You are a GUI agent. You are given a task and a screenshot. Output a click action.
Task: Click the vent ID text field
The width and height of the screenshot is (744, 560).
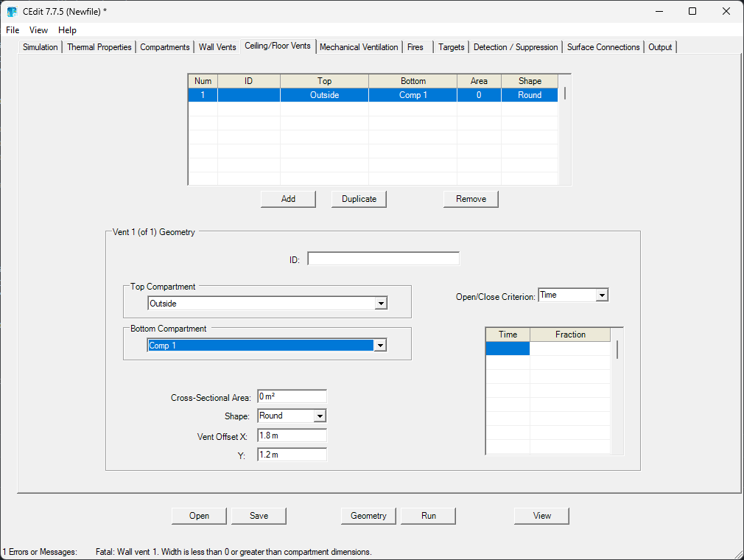coord(383,259)
